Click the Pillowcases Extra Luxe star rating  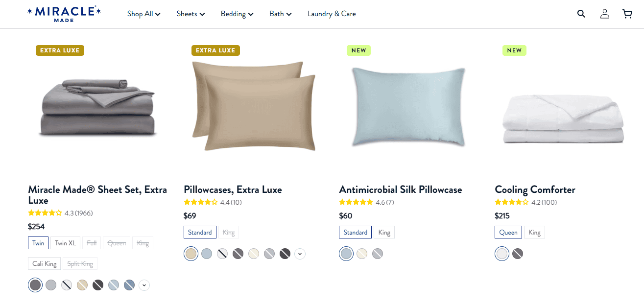click(213, 202)
